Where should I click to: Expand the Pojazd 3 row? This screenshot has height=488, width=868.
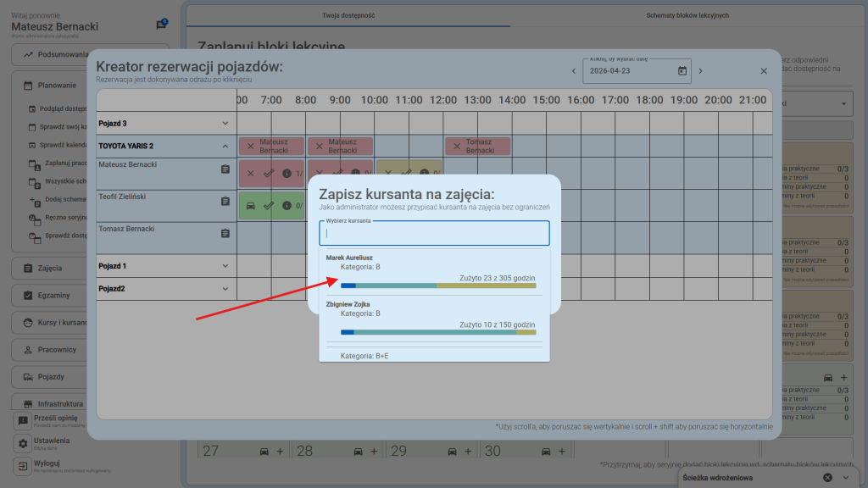point(225,124)
